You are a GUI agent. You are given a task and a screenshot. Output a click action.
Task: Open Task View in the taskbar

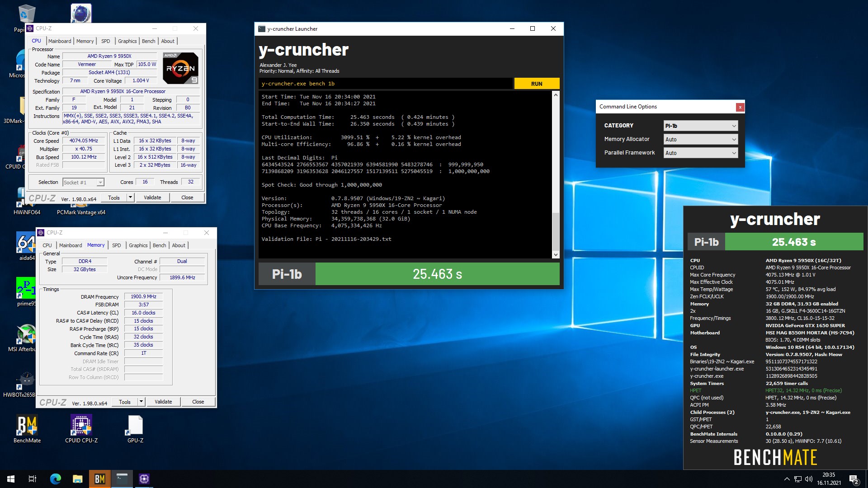click(33, 479)
